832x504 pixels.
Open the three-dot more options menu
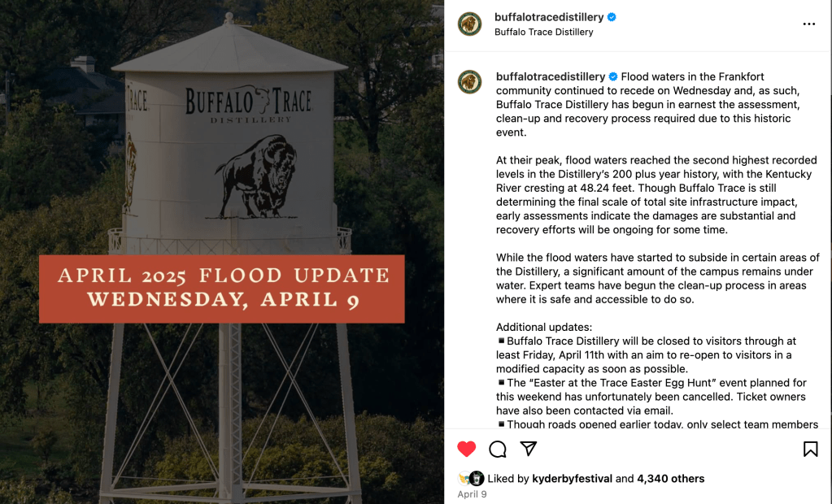click(808, 24)
